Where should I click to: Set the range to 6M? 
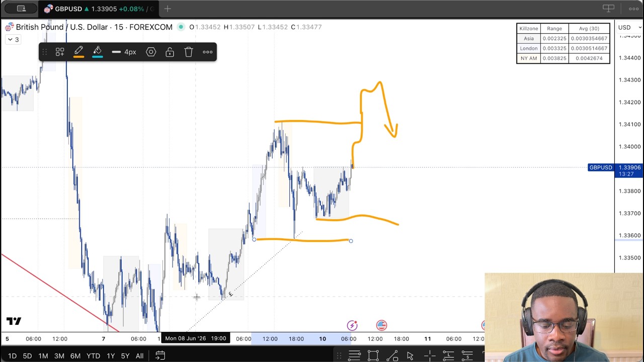pyautogui.click(x=75, y=356)
